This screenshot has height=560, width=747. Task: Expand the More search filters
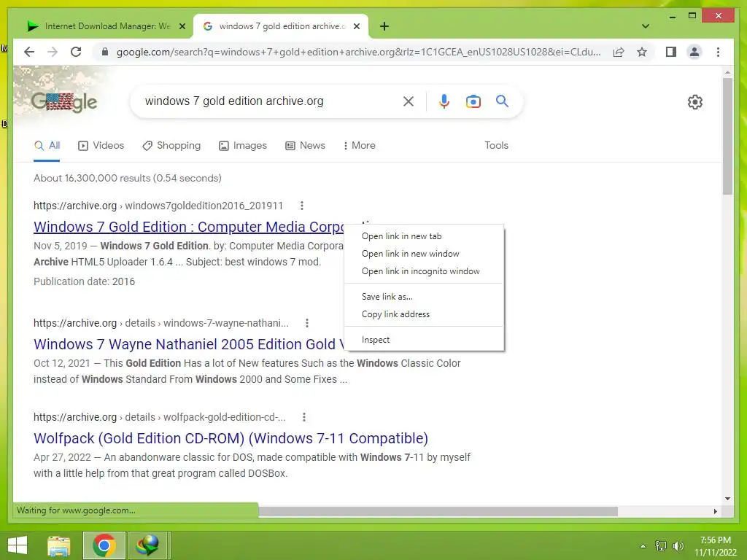click(x=359, y=145)
